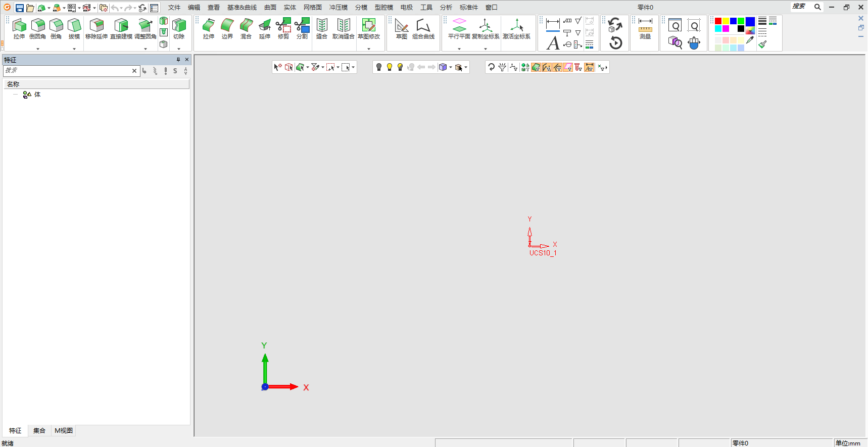868x447 pixels.
Task: Choose the 修剪 surface trim tool
Action: click(x=283, y=29)
